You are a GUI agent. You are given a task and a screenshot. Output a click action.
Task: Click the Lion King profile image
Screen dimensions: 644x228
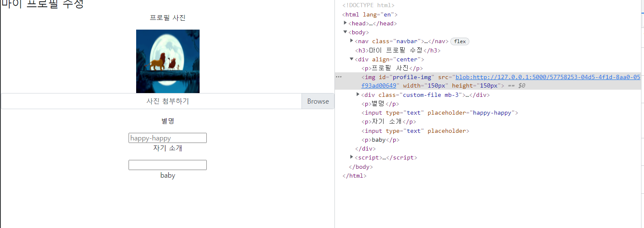click(168, 61)
